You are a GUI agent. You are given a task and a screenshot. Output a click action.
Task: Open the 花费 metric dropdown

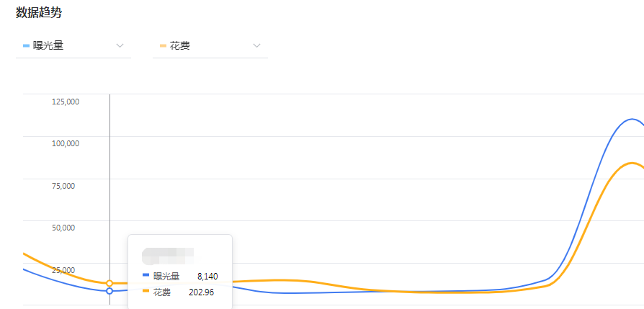click(x=209, y=46)
